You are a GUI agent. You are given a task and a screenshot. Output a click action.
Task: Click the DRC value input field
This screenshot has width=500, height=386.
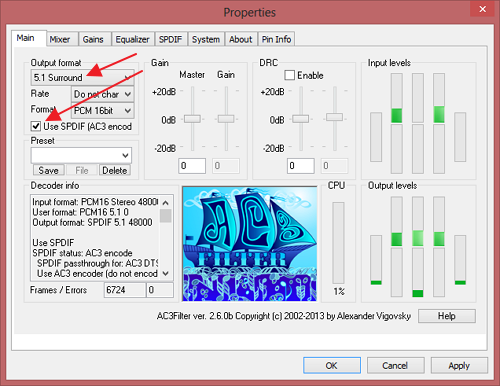301,166
